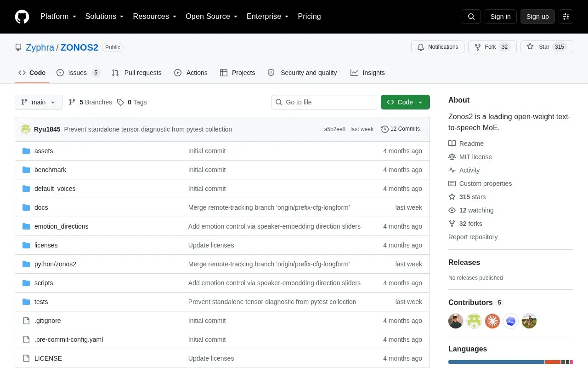Fork the repository with Fork button

click(492, 47)
